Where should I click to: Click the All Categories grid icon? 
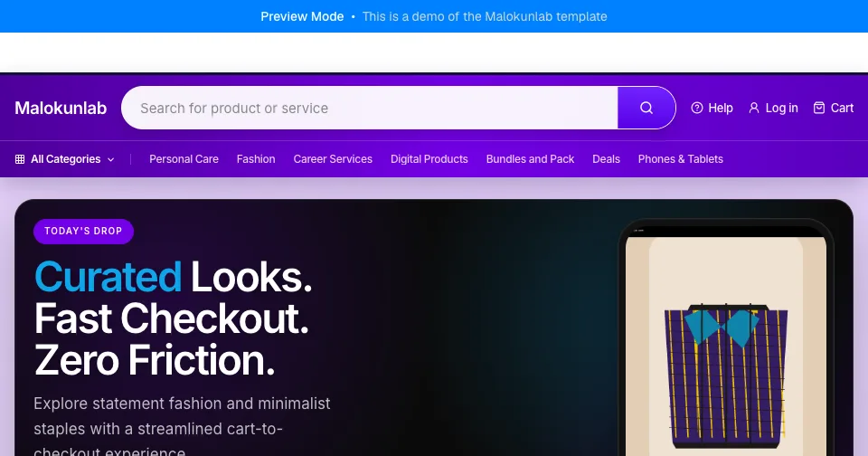(x=20, y=159)
